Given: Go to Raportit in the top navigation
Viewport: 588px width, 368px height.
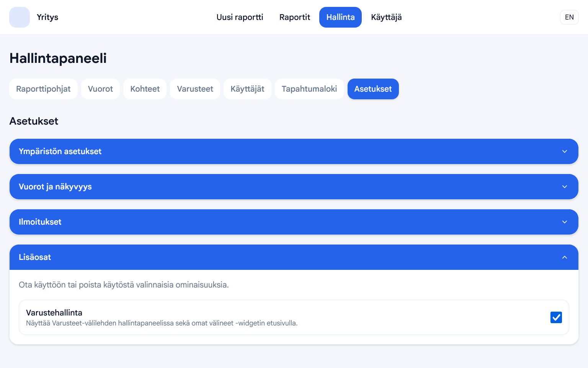Looking at the screenshot, I should tap(295, 17).
